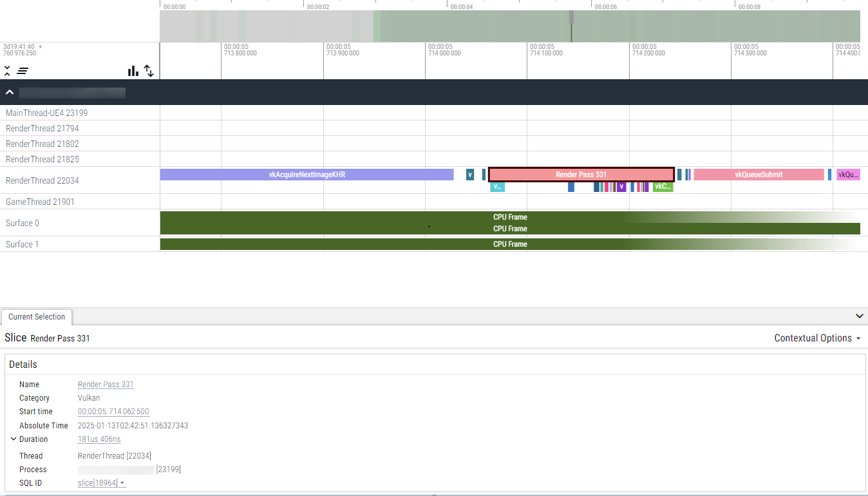Open the Contextual Options dropdown
The width and height of the screenshot is (868, 496).
click(816, 338)
